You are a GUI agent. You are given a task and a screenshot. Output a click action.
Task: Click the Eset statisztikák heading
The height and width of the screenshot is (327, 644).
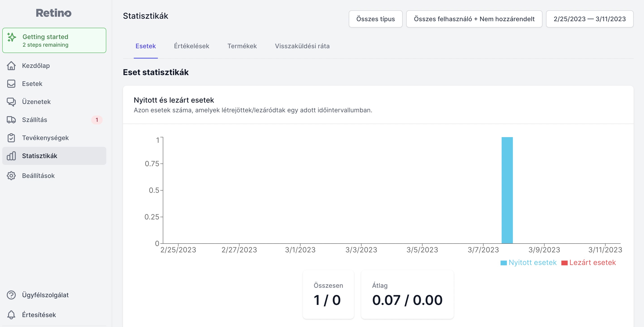[x=156, y=72]
